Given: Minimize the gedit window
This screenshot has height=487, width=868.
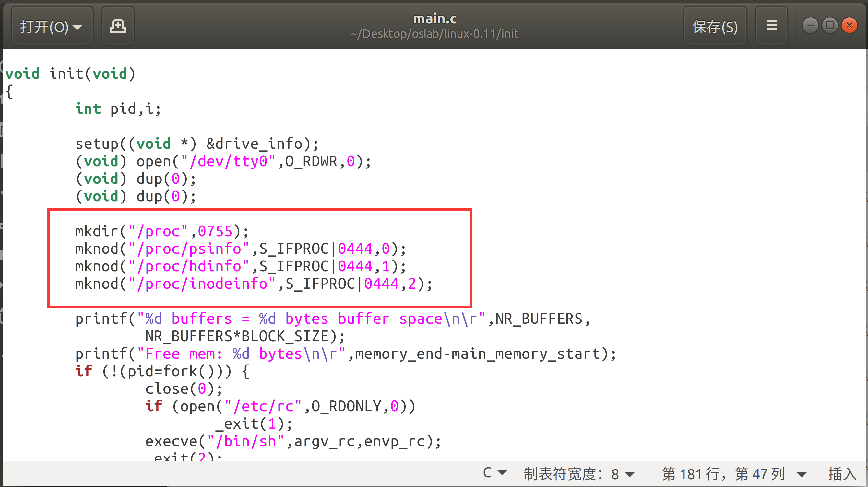Looking at the screenshot, I should [810, 26].
